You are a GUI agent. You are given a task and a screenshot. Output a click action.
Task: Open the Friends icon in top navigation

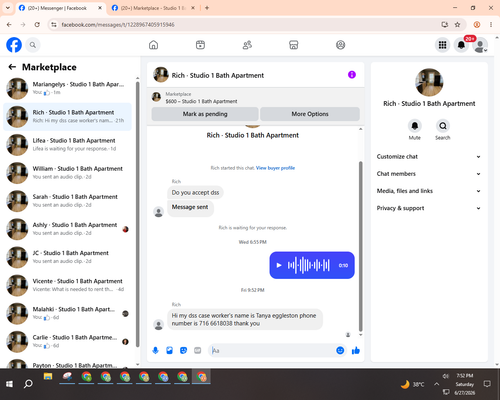(x=247, y=45)
